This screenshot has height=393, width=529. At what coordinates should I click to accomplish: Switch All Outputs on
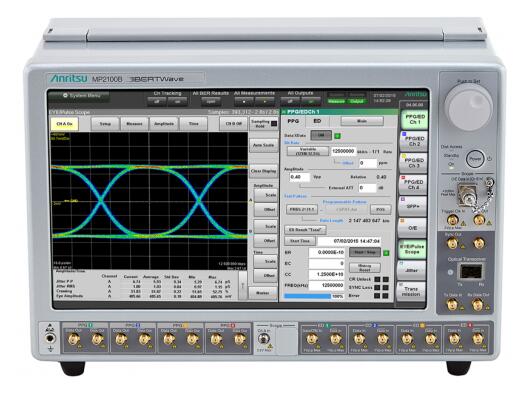click(x=311, y=101)
